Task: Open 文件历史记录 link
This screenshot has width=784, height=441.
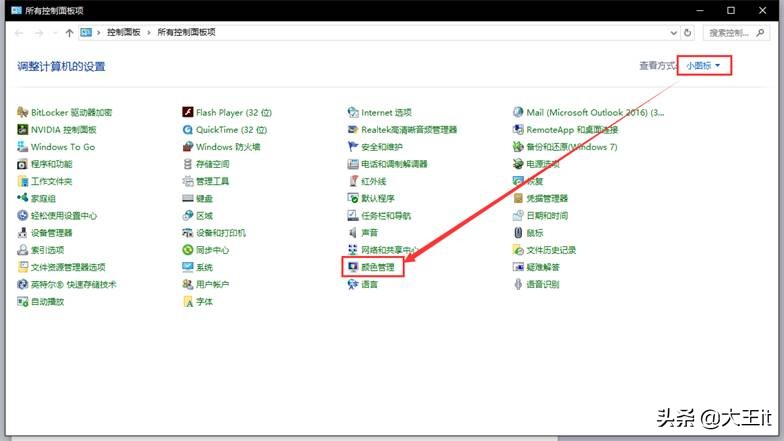Action: coord(551,250)
